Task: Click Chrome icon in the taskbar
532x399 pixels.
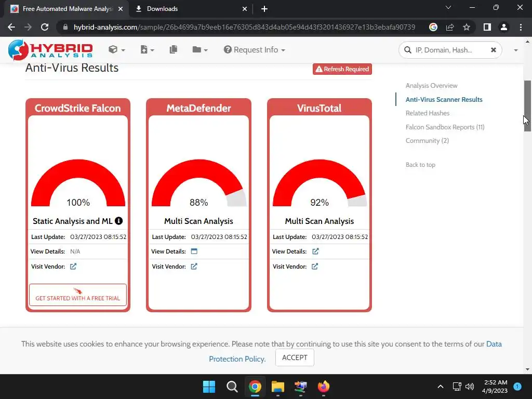Action: [255, 387]
